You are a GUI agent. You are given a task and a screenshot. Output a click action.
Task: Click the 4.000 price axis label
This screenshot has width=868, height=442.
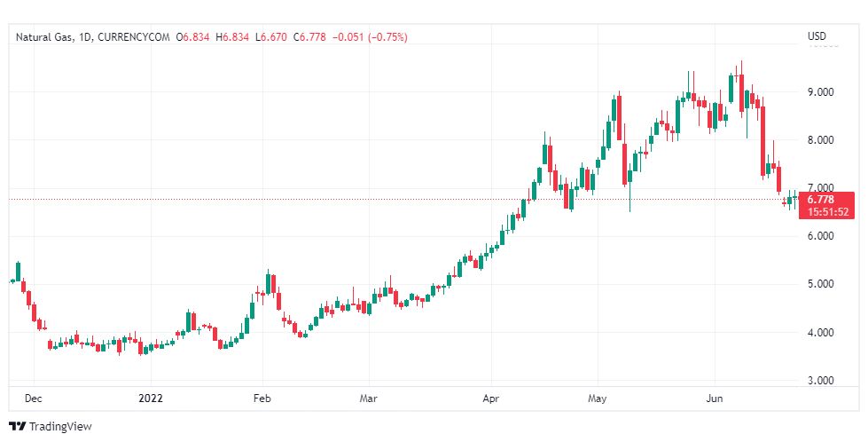(x=821, y=332)
